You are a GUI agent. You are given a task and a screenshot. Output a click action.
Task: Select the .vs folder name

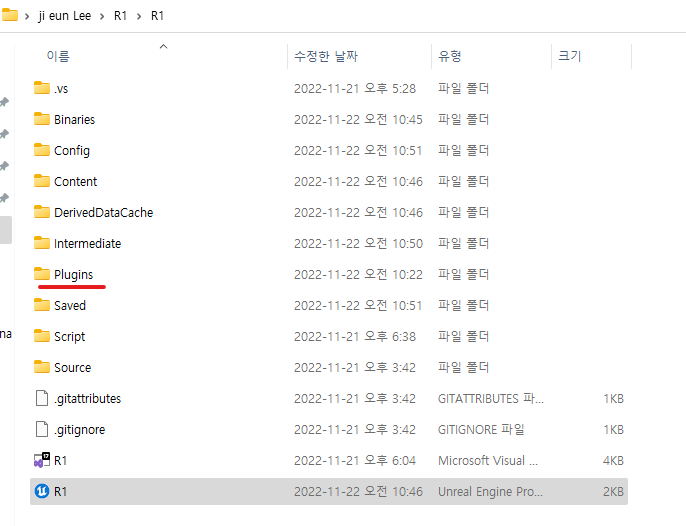[x=61, y=88]
